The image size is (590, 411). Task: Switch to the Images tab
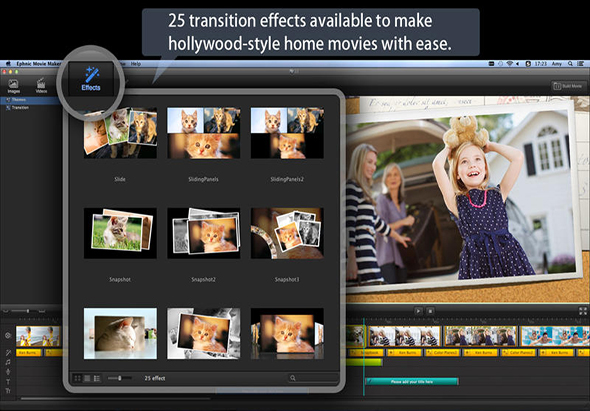pyautogui.click(x=14, y=86)
